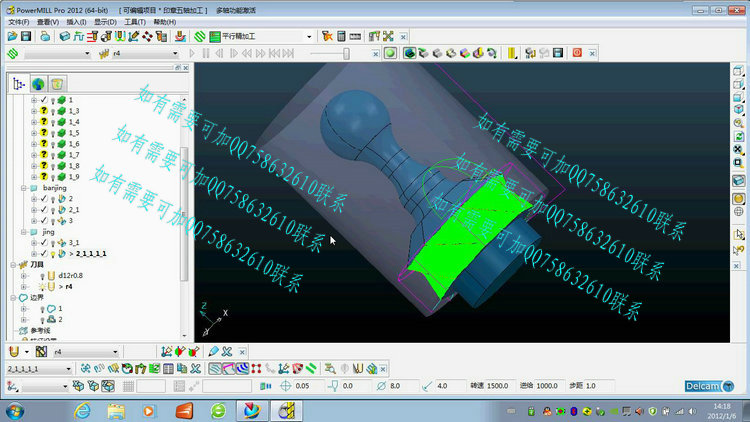Click the simulation Play button
The image size is (750, 422).
click(x=192, y=54)
